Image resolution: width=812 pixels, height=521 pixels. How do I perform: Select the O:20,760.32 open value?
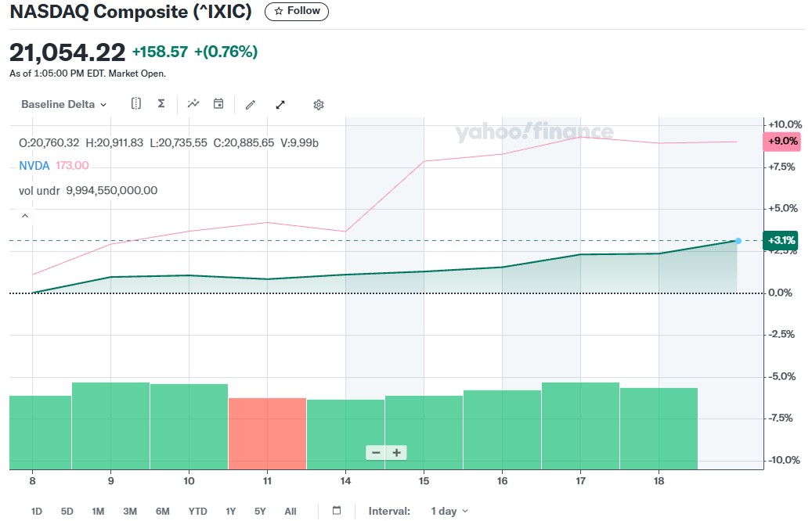(x=49, y=143)
